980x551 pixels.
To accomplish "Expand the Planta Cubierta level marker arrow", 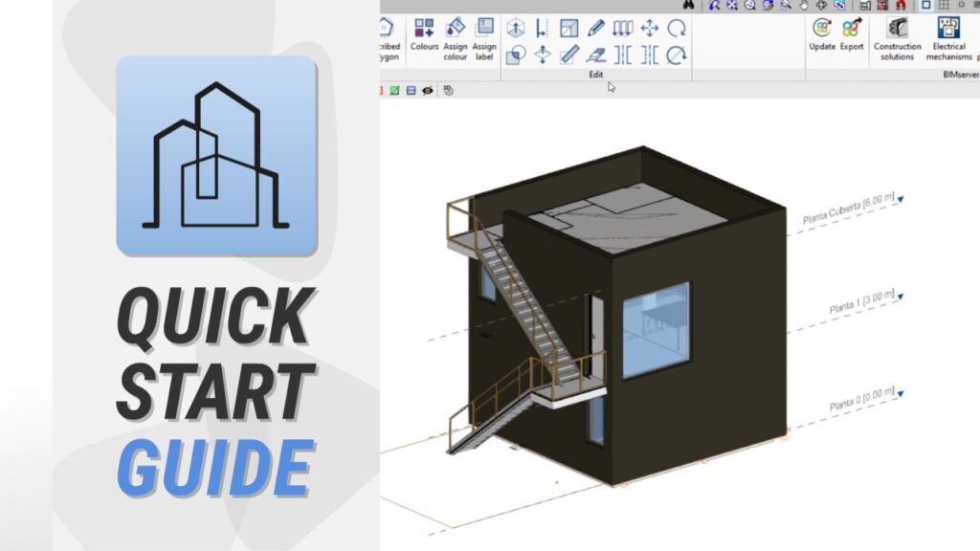I will click(901, 200).
